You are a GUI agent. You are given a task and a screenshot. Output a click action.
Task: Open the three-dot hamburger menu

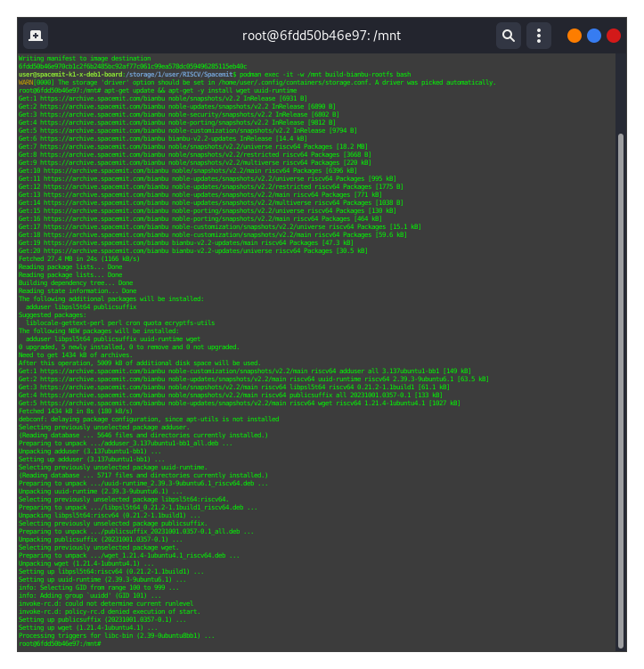point(538,36)
